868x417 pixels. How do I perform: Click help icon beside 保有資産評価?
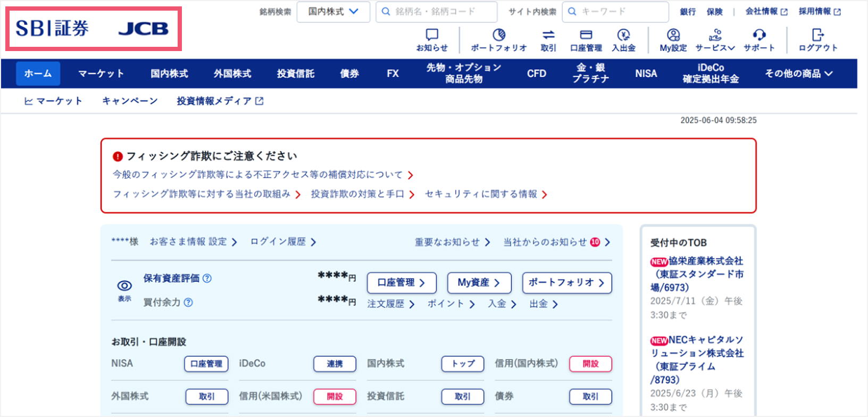207,278
